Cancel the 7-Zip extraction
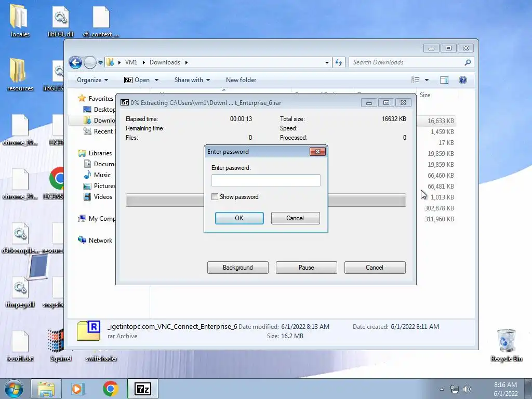The width and height of the screenshot is (532, 399). point(375,268)
